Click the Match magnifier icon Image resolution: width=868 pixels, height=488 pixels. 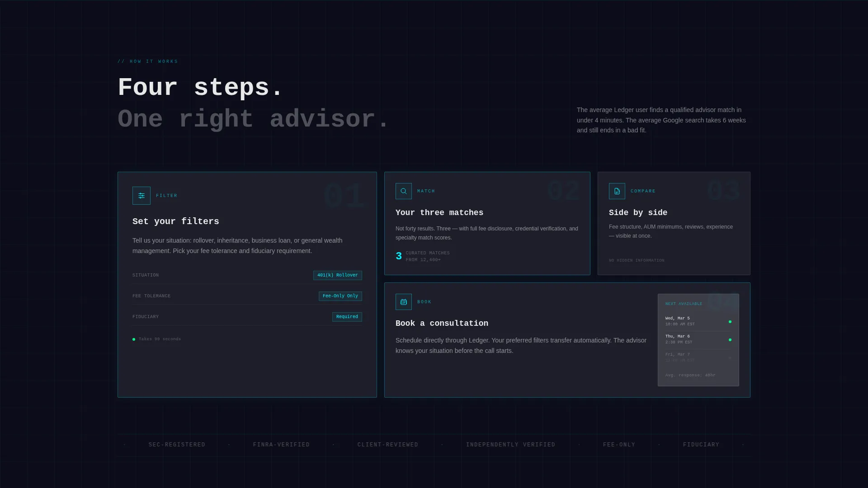[404, 191]
